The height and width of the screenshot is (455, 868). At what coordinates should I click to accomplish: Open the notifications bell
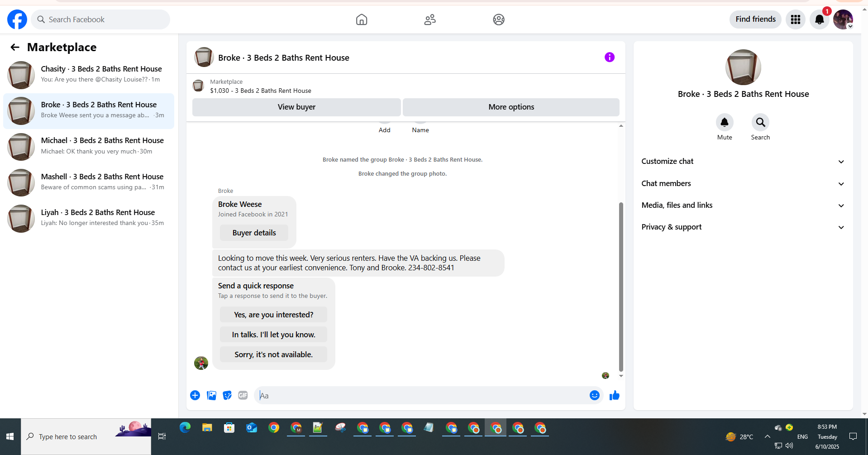(820, 19)
